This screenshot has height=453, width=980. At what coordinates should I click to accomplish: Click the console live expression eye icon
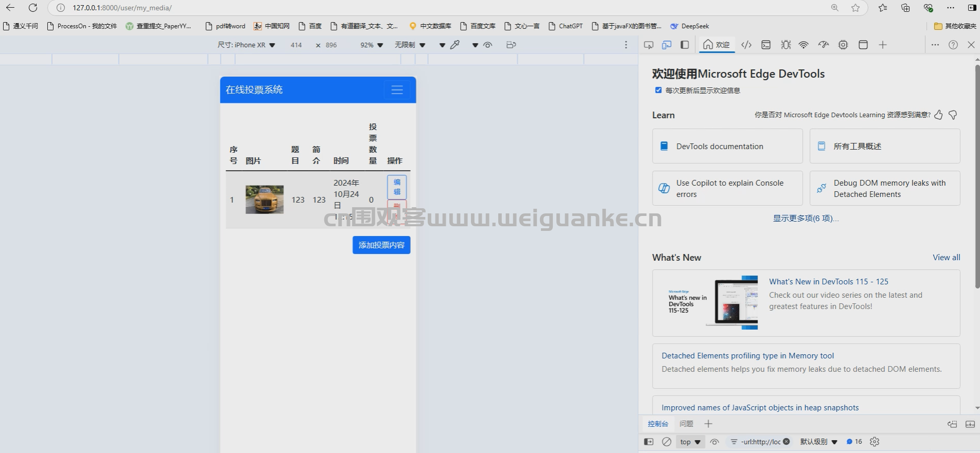coord(714,442)
